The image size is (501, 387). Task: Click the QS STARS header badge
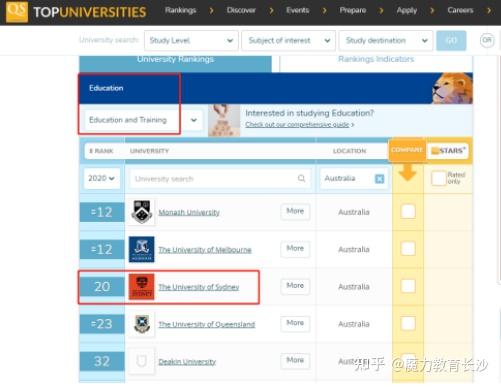pos(448,151)
